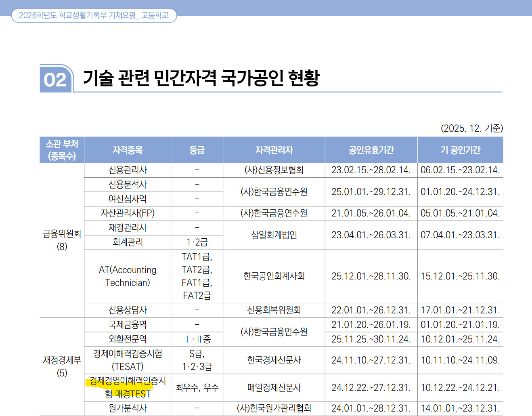The width and height of the screenshot is (532, 416).
Task: Click the heading '기술 관련 민간자격 국가공인 현황'
Action: [x=201, y=78]
